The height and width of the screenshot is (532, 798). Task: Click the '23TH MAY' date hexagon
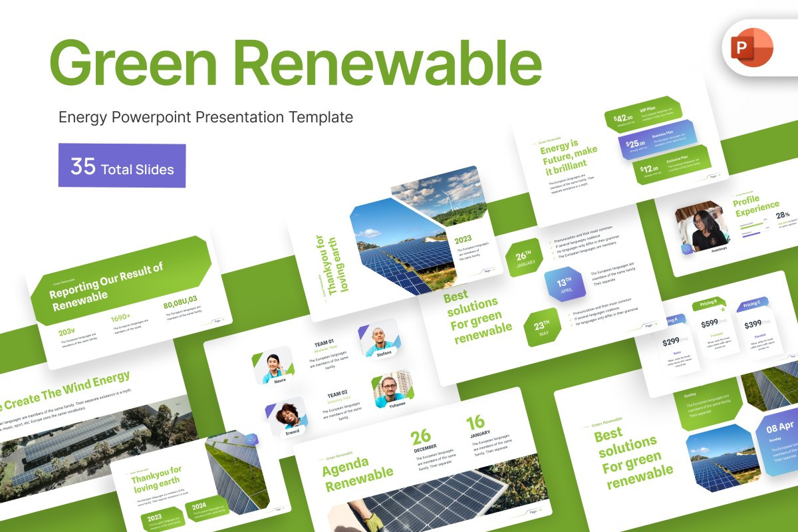[x=543, y=328]
